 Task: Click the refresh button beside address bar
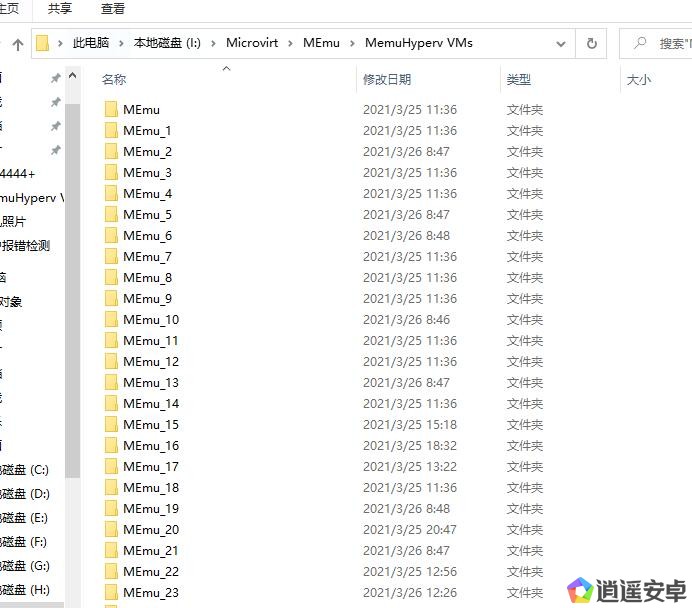pyautogui.click(x=591, y=44)
